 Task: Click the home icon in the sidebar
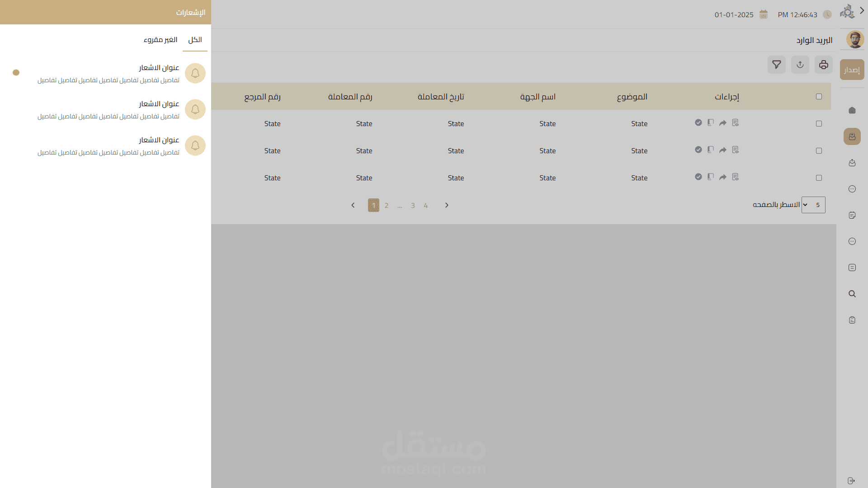852,110
